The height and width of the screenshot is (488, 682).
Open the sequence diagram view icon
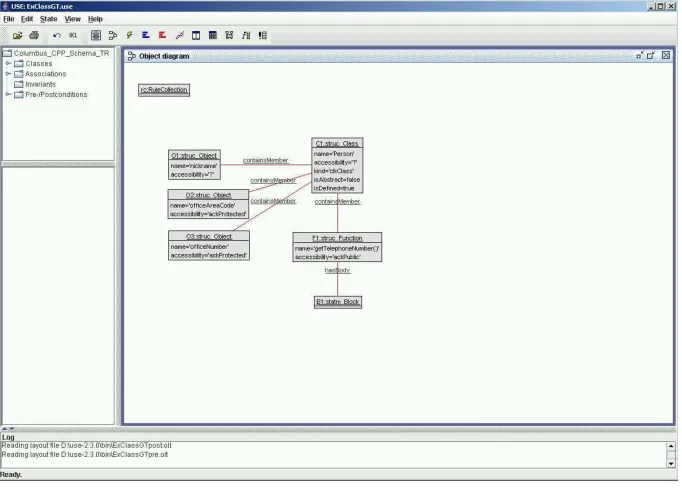tap(229, 35)
